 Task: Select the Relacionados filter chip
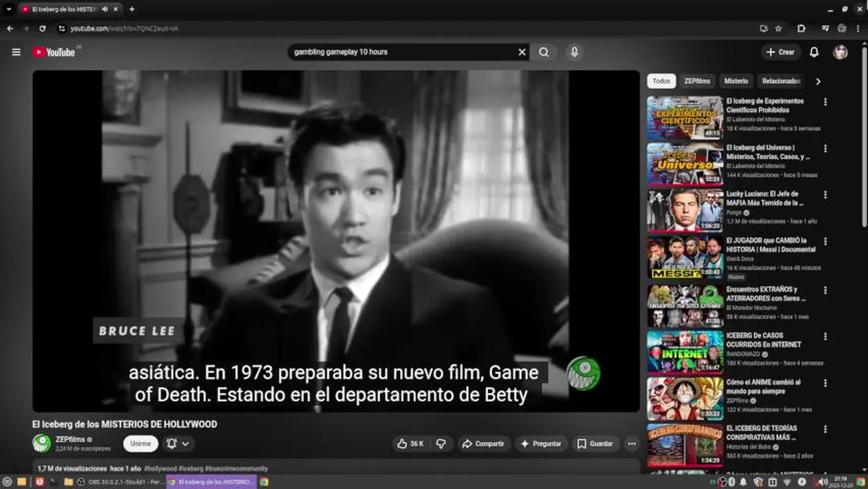[x=781, y=81]
